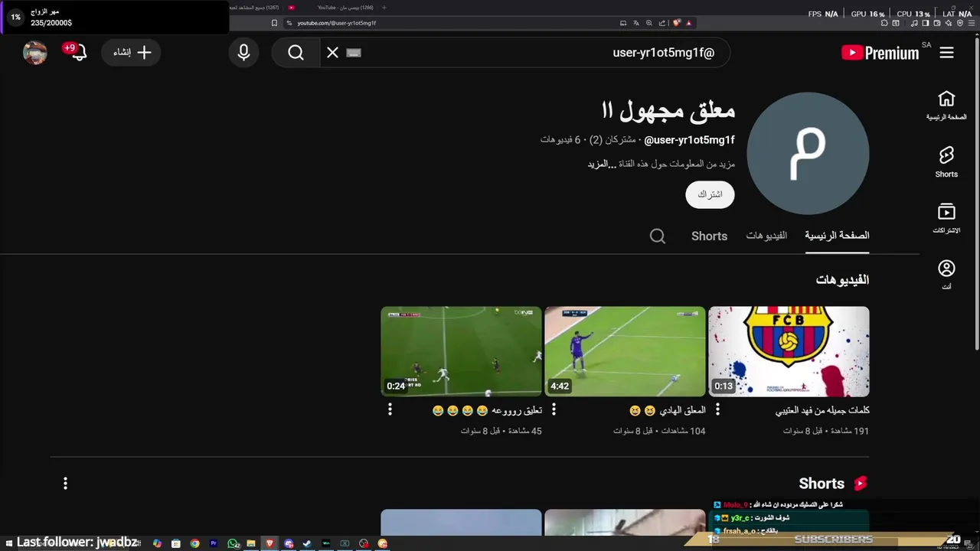
Task: Open Steam from the taskbar
Action: [307, 543]
